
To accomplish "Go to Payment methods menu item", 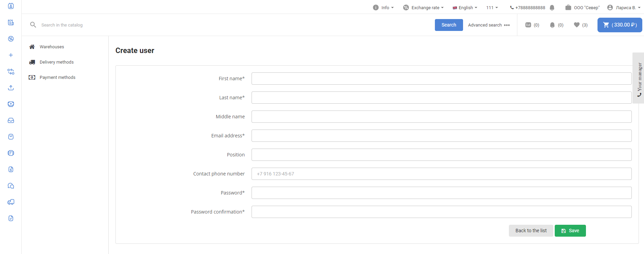I will (x=57, y=78).
